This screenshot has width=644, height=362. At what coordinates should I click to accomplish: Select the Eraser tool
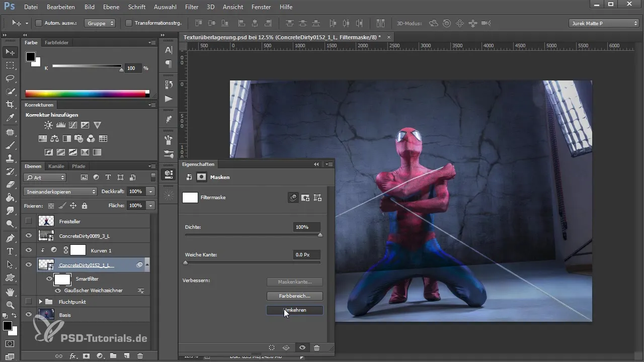(x=10, y=184)
